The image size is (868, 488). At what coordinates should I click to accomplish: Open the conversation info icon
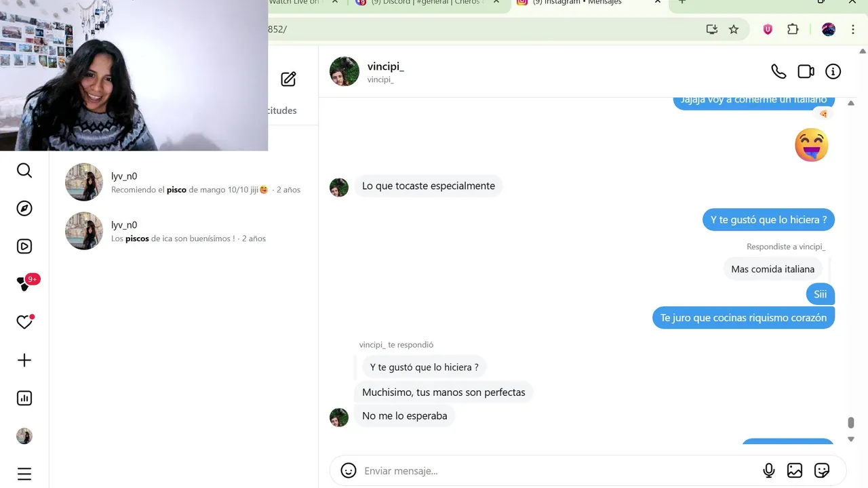point(833,71)
